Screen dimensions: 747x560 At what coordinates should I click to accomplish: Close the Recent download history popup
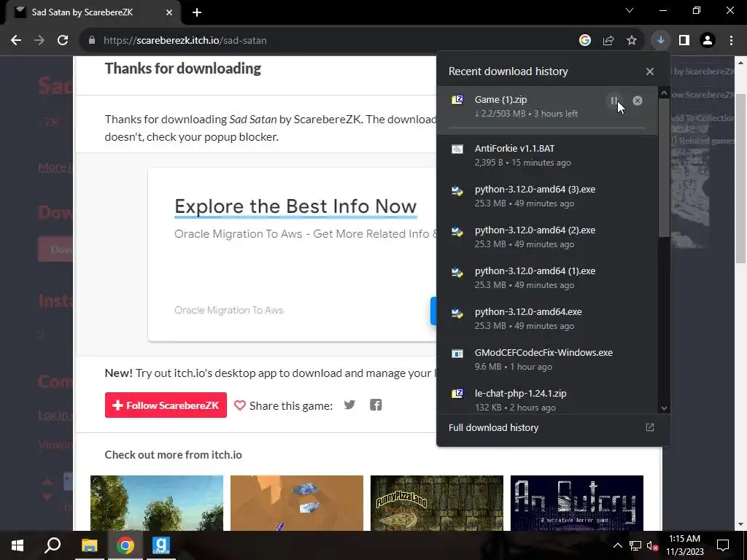pyautogui.click(x=650, y=71)
